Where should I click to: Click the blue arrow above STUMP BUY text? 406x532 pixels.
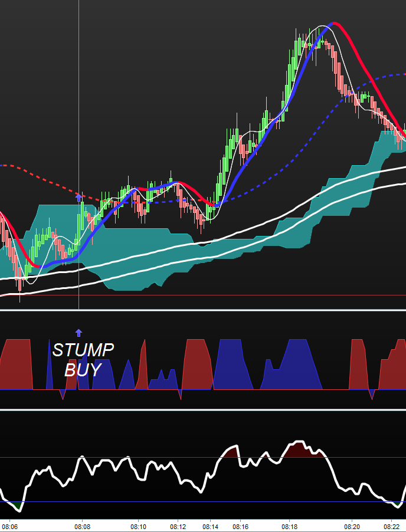(79, 333)
